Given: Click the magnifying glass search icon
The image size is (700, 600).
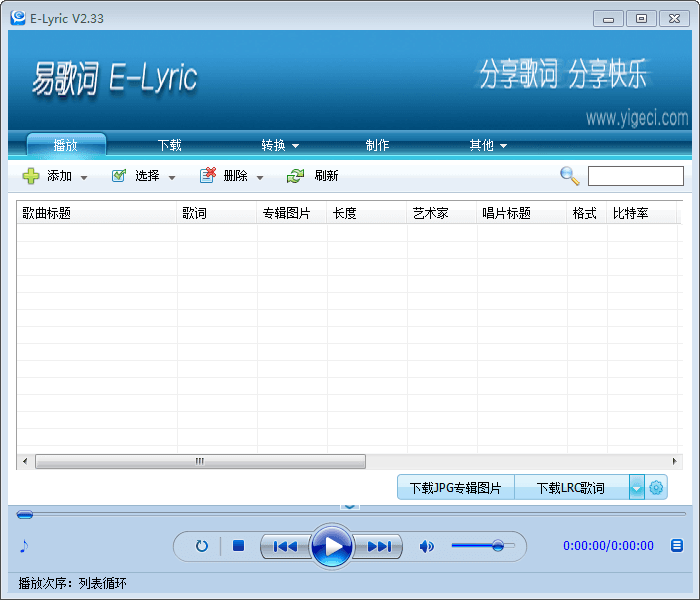Looking at the screenshot, I should pyautogui.click(x=570, y=176).
